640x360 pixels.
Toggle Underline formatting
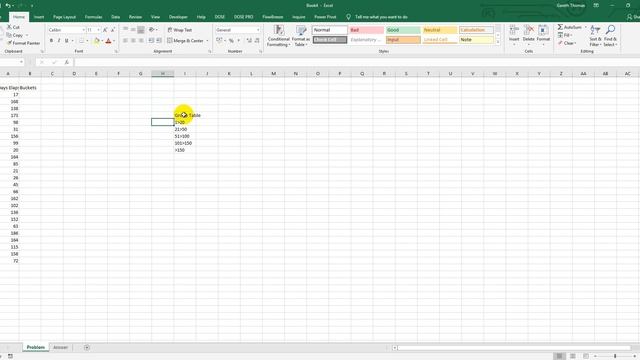(x=67, y=41)
